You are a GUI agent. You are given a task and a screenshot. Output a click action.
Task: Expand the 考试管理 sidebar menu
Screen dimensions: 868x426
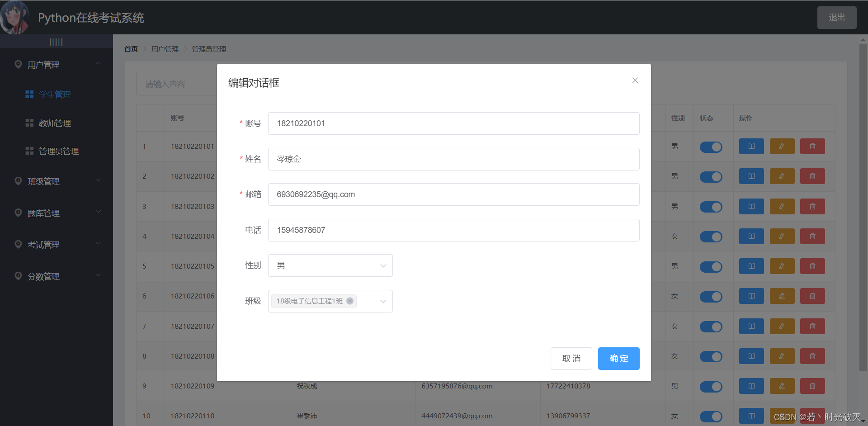tap(57, 245)
